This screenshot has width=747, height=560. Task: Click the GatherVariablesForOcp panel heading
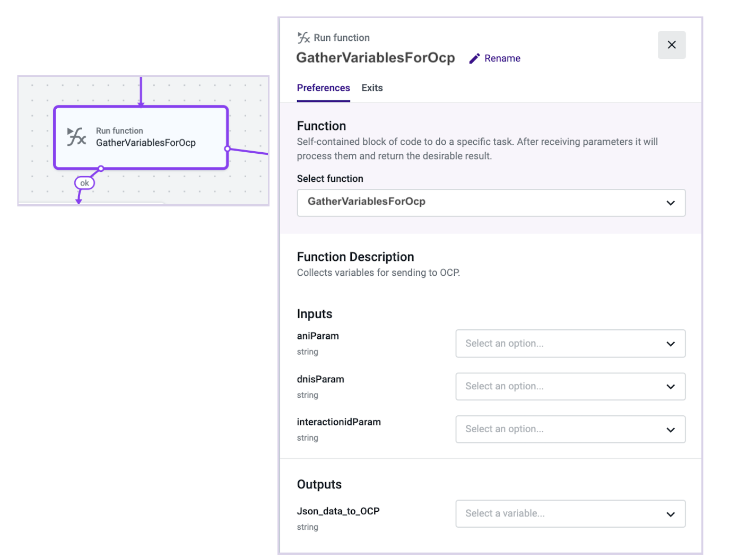[x=375, y=58]
